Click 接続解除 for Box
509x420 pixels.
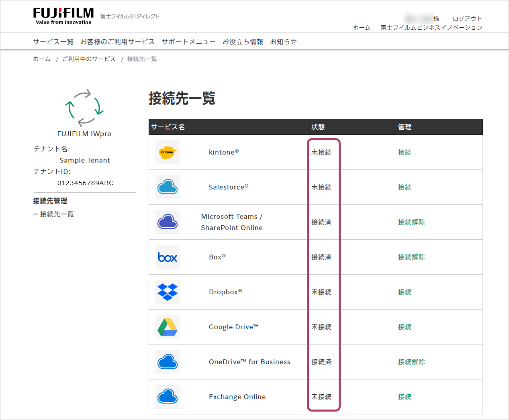[411, 257]
